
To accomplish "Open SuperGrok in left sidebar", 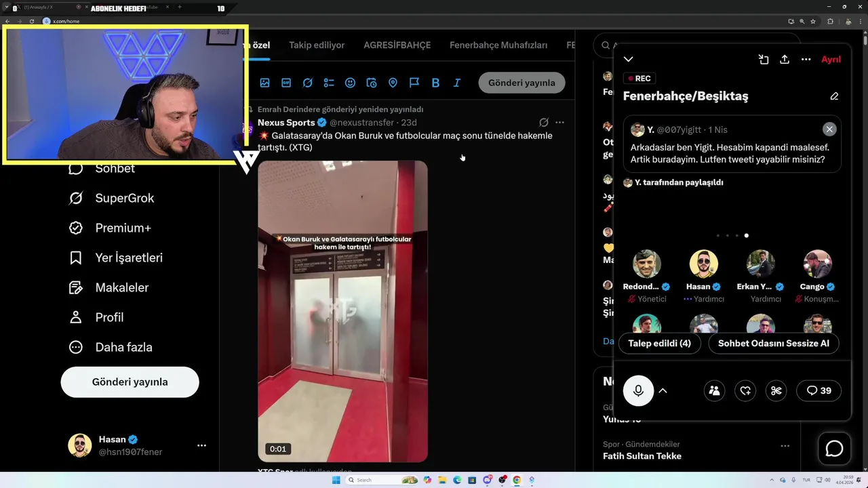I will [x=113, y=199].
